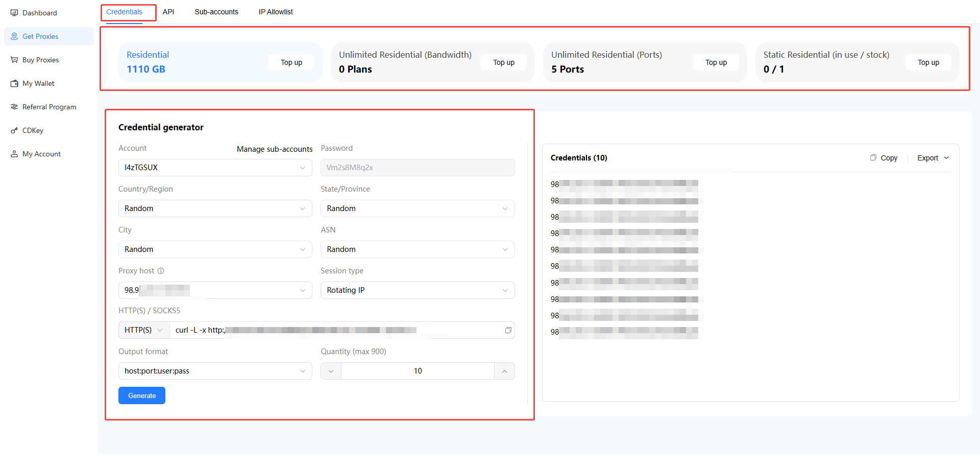Switch to the Credentials tab
Image resolution: width=980 pixels, height=466 pixels.
pos(124,12)
